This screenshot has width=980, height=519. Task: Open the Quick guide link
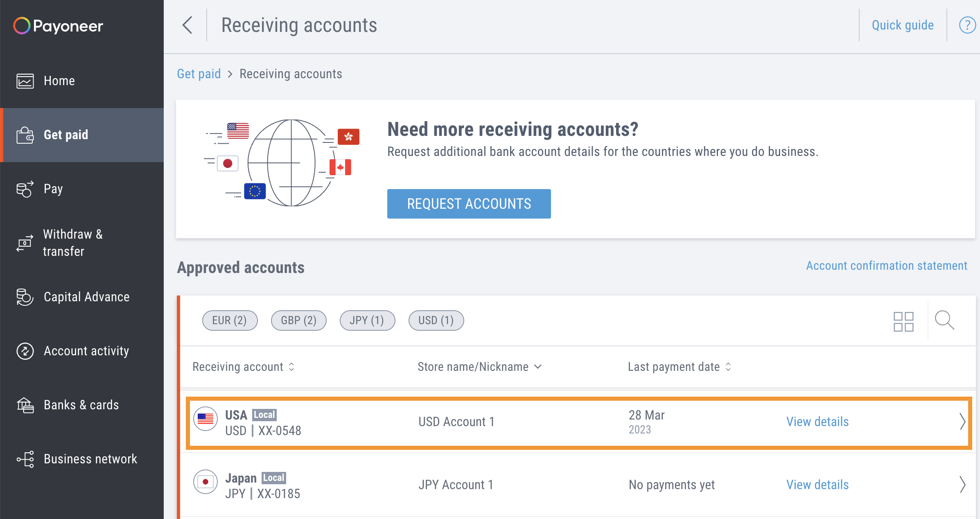click(903, 25)
